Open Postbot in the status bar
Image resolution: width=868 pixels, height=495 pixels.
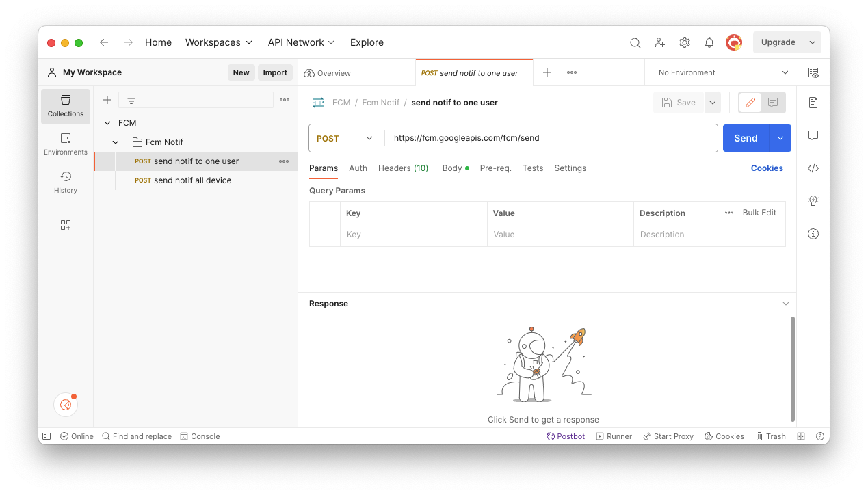click(566, 436)
